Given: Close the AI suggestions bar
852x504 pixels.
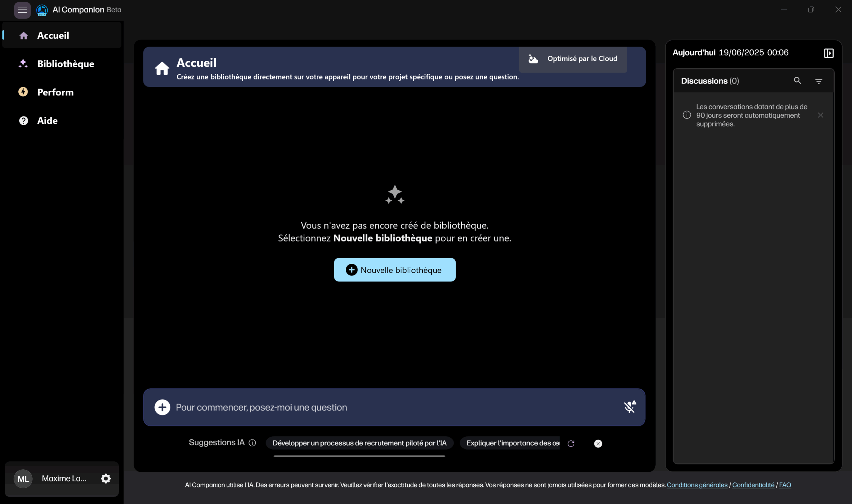Looking at the screenshot, I should 598,443.
